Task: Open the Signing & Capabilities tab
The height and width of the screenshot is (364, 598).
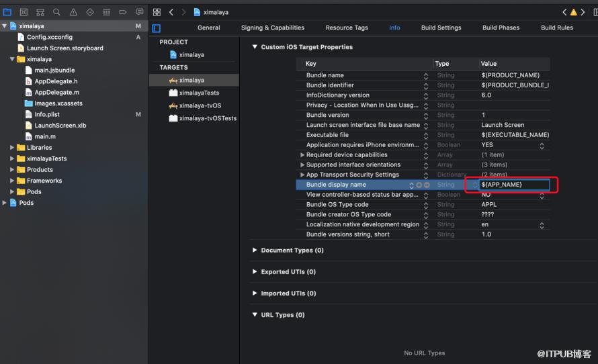Action: coord(273,28)
